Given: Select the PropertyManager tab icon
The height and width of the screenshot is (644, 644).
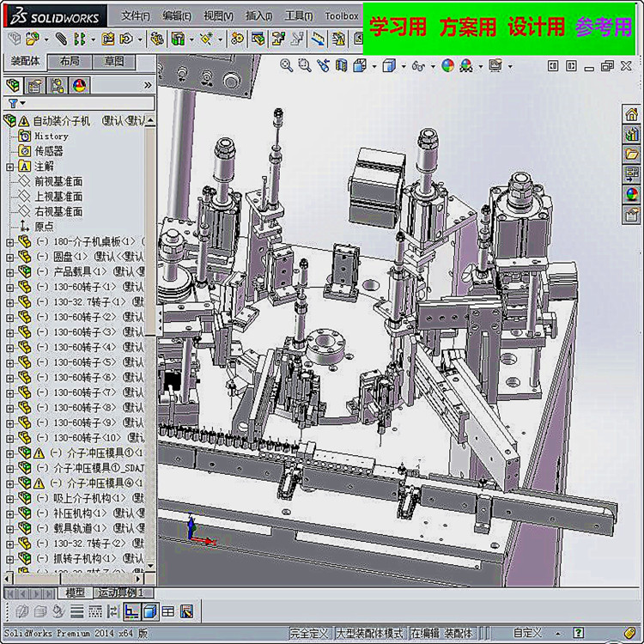Looking at the screenshot, I should [34, 85].
